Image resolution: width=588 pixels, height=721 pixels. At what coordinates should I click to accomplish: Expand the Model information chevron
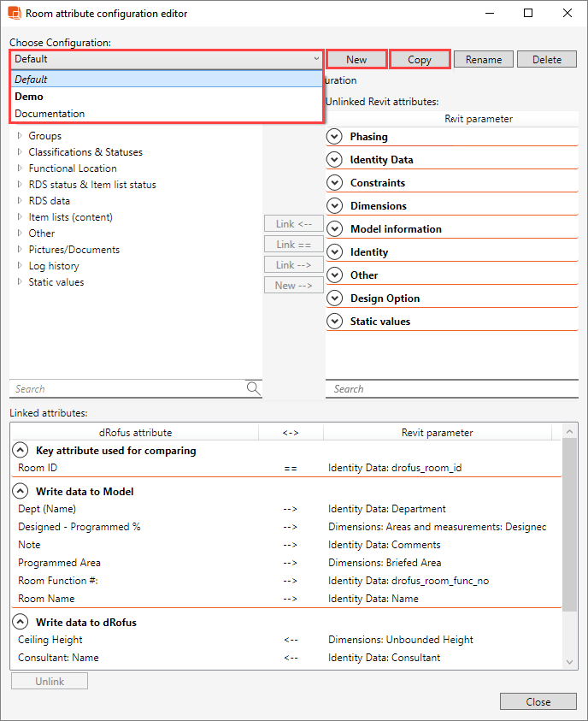334,229
